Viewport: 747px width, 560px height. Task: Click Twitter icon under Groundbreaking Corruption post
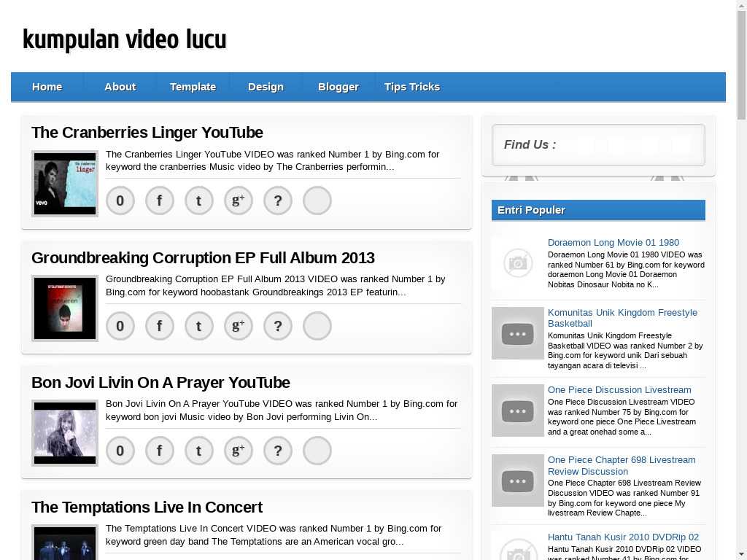(x=199, y=326)
